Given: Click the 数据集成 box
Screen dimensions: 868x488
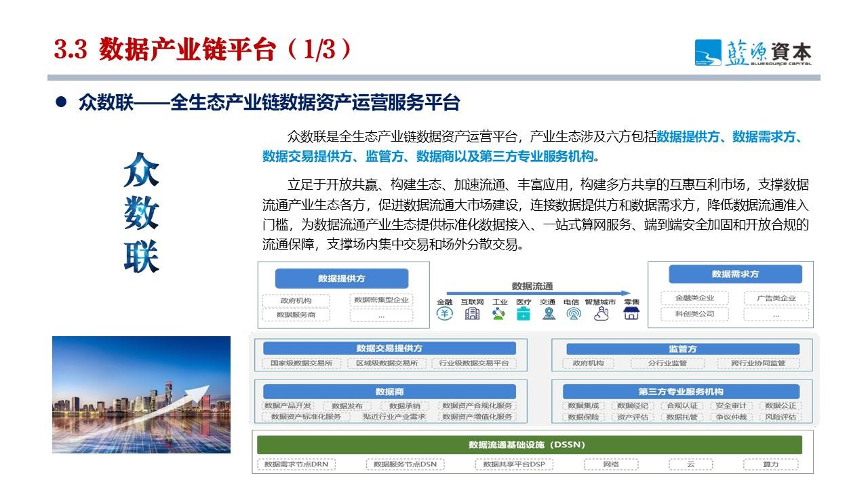Looking at the screenshot, I should [583, 406].
